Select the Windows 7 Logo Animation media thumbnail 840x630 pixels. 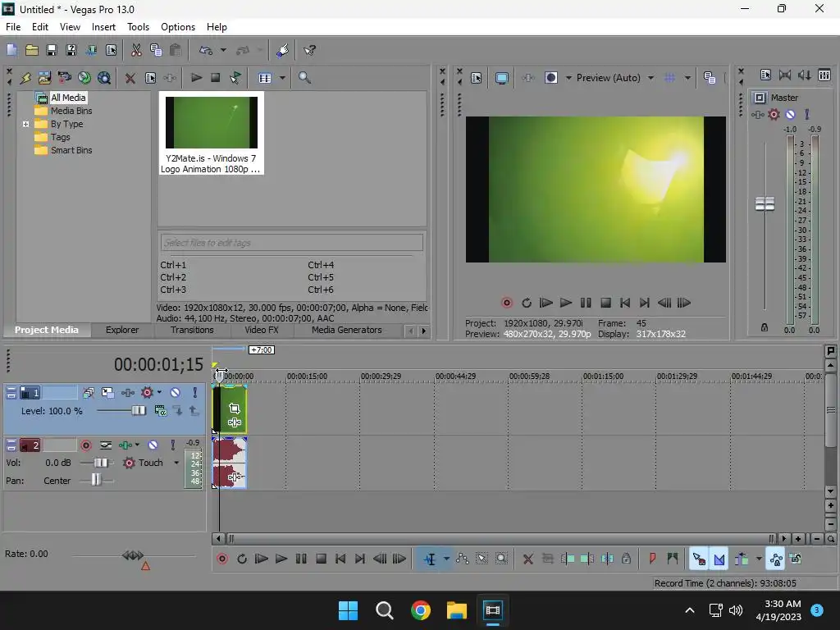tap(211, 133)
